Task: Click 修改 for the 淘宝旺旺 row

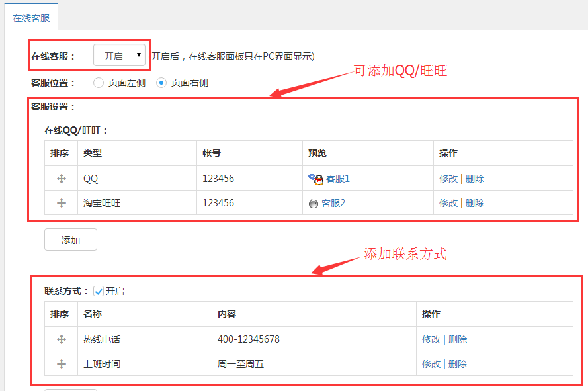Action: (448, 203)
